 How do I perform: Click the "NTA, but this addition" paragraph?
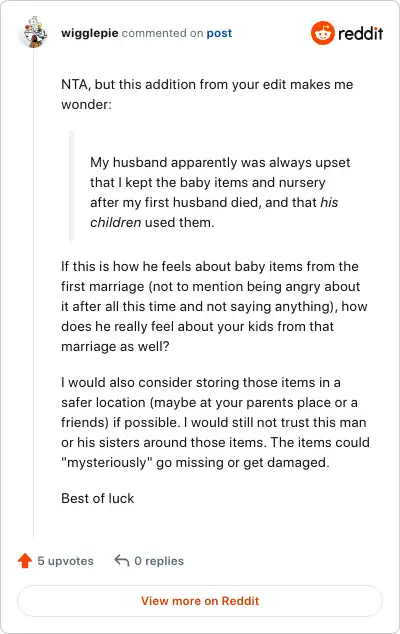point(207,94)
